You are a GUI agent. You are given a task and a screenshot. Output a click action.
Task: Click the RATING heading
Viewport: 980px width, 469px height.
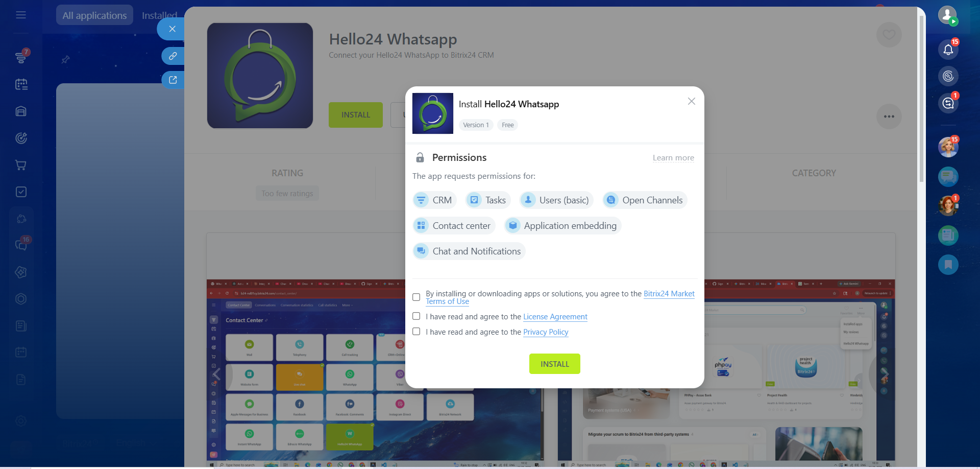pyautogui.click(x=287, y=173)
